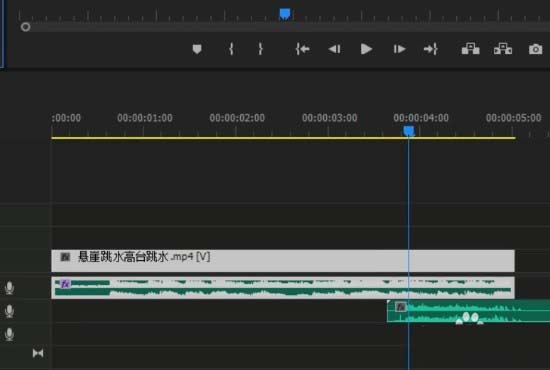Click the 00:00:05:00 timecode on the ruler
Viewport: 550px width, 370px height.
point(514,118)
